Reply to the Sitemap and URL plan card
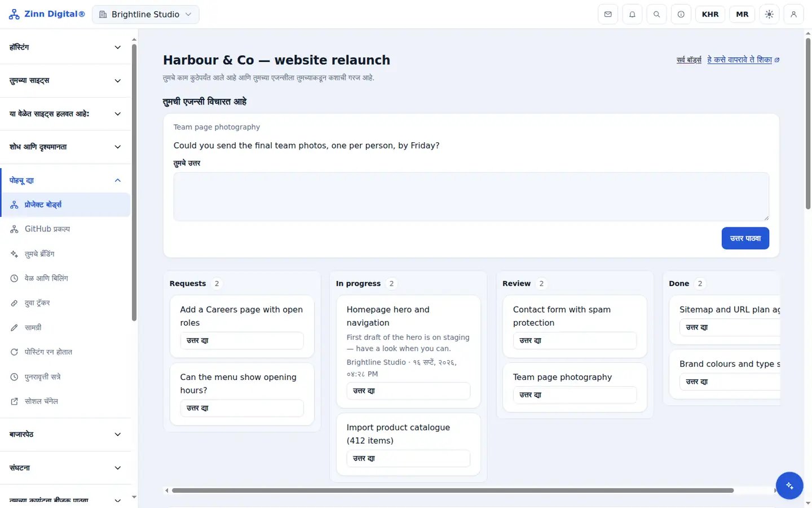This screenshot has width=812, height=508. pos(730,327)
